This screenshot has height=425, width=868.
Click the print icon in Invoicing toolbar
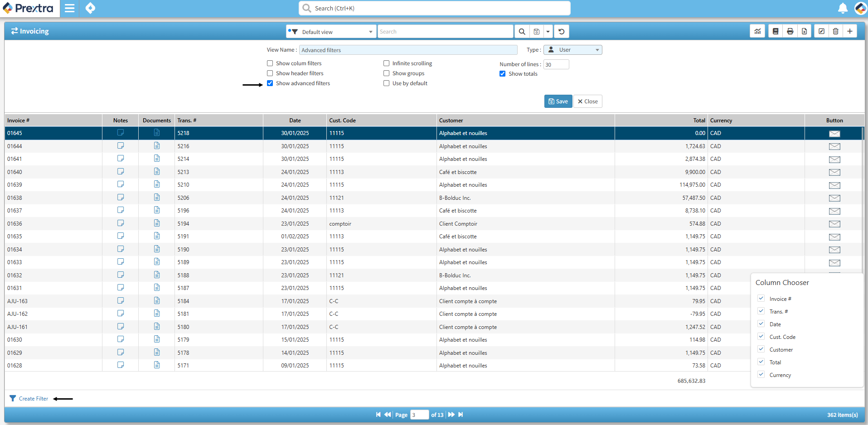790,31
